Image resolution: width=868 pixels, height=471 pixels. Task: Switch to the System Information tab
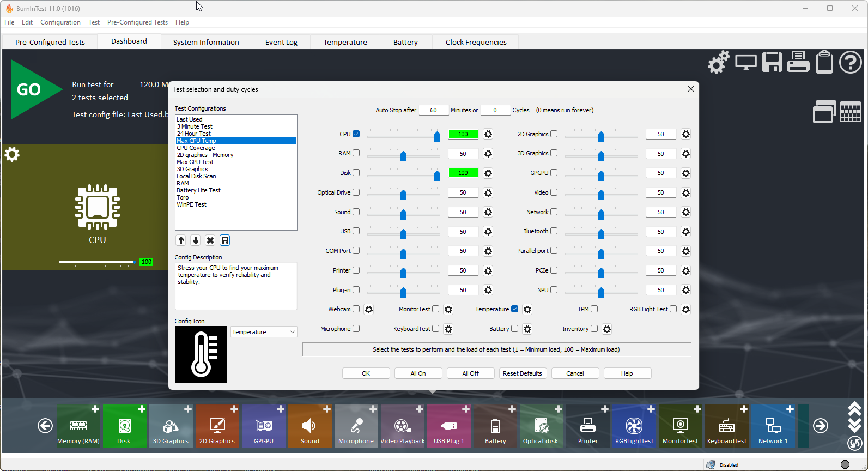click(x=206, y=42)
